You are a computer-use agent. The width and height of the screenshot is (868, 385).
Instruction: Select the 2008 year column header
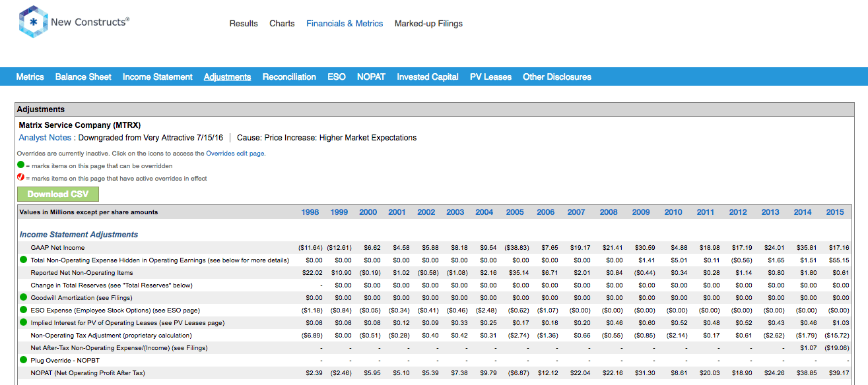(609, 212)
